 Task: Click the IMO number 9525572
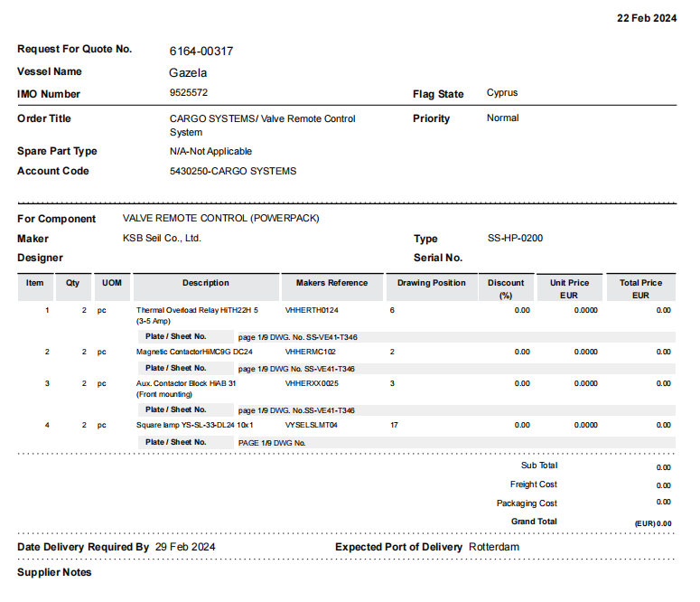tap(189, 93)
